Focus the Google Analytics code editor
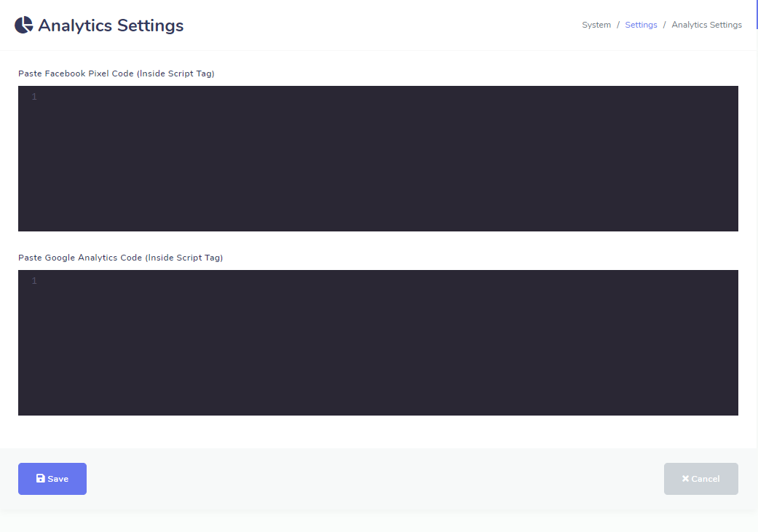 pos(378,343)
